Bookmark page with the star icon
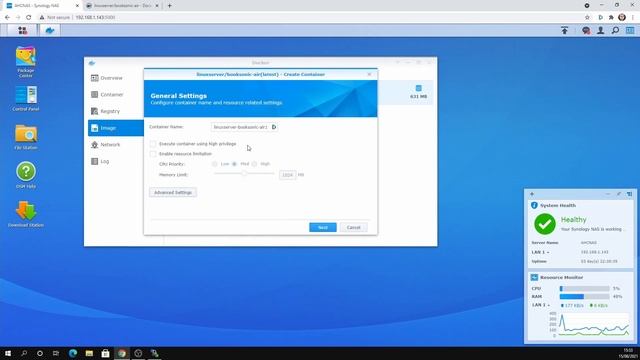Image resolution: width=640 pixels, height=360 pixels. tap(587, 18)
